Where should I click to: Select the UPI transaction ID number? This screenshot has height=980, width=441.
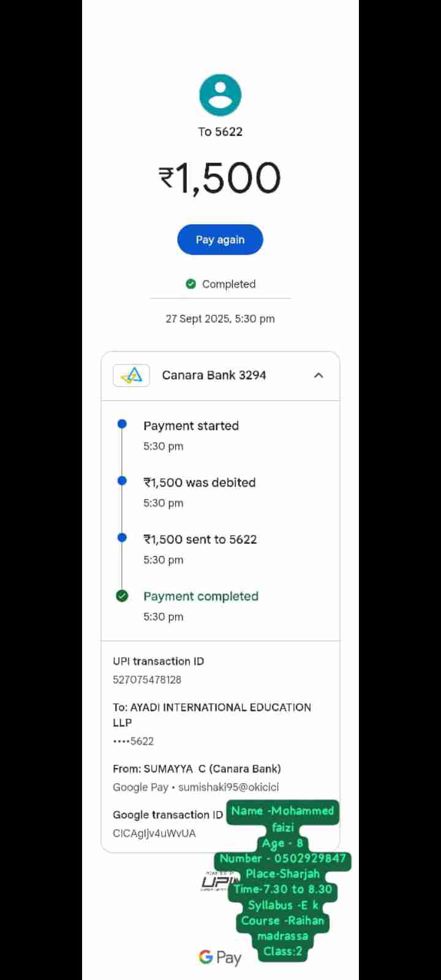pyautogui.click(x=147, y=680)
